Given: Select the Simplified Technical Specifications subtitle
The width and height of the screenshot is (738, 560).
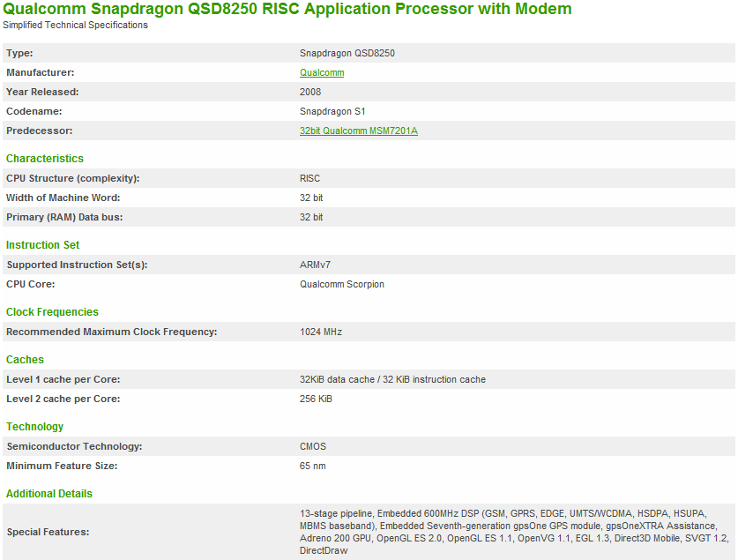Looking at the screenshot, I should (75, 25).
